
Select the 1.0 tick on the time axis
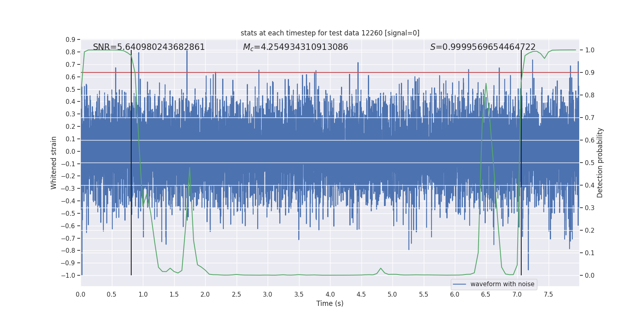(143, 294)
